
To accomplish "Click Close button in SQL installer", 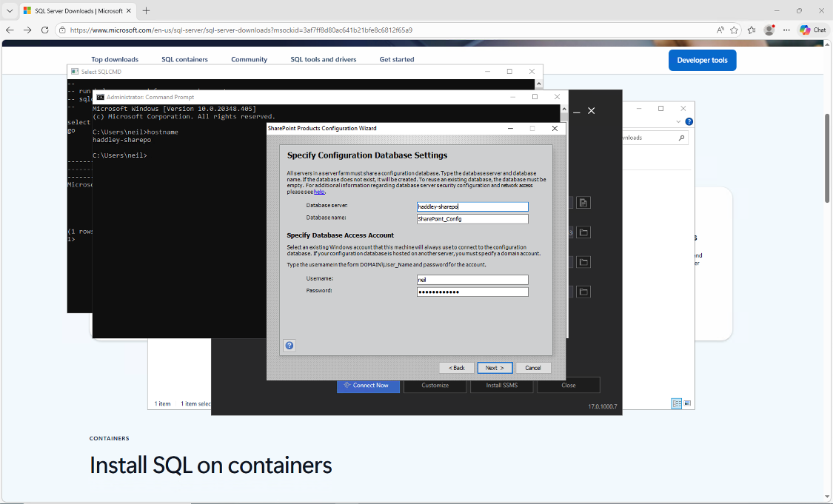I will point(569,385).
